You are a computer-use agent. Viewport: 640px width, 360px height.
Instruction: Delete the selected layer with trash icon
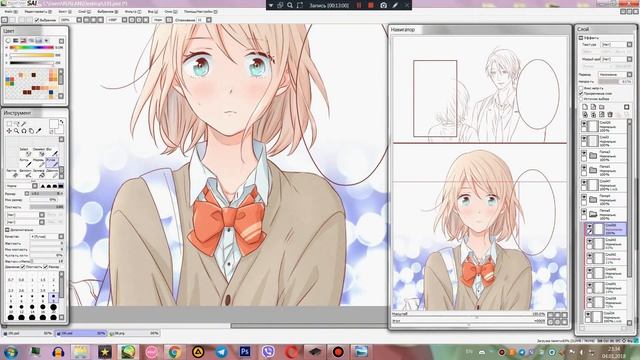[610, 115]
